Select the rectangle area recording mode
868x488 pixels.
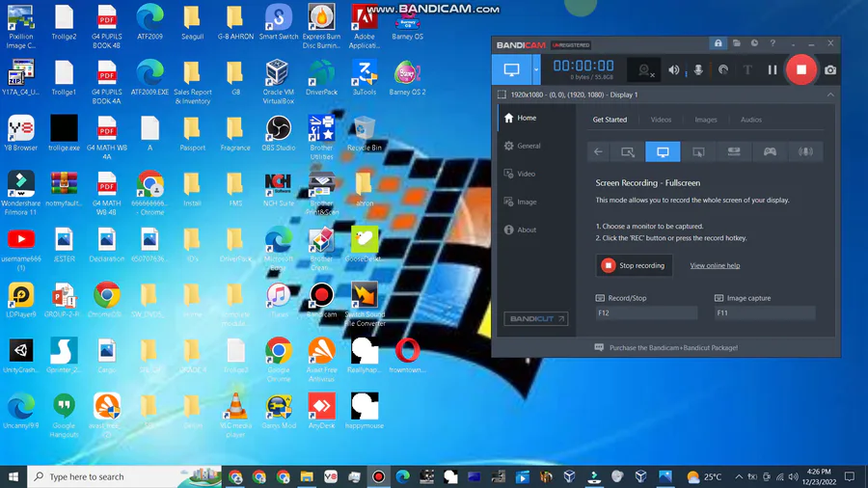point(628,151)
